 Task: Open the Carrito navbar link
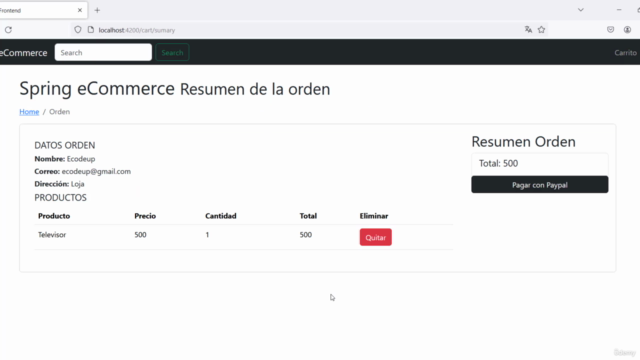click(x=625, y=53)
